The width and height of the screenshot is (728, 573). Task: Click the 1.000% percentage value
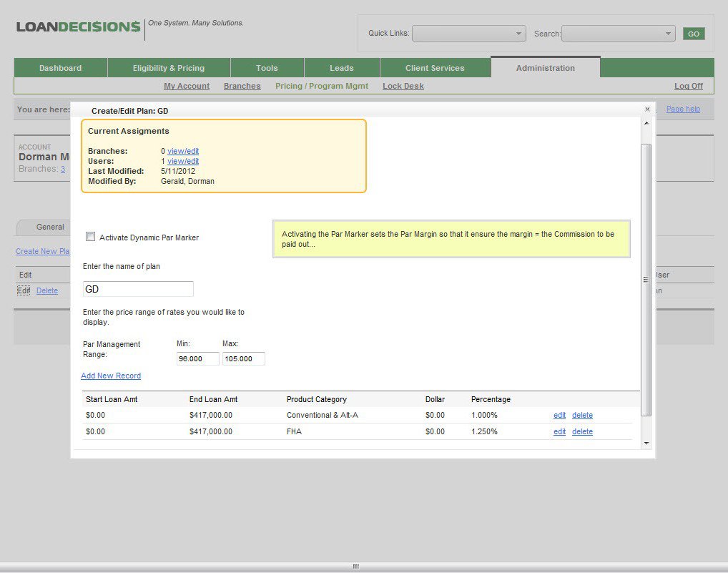484,415
